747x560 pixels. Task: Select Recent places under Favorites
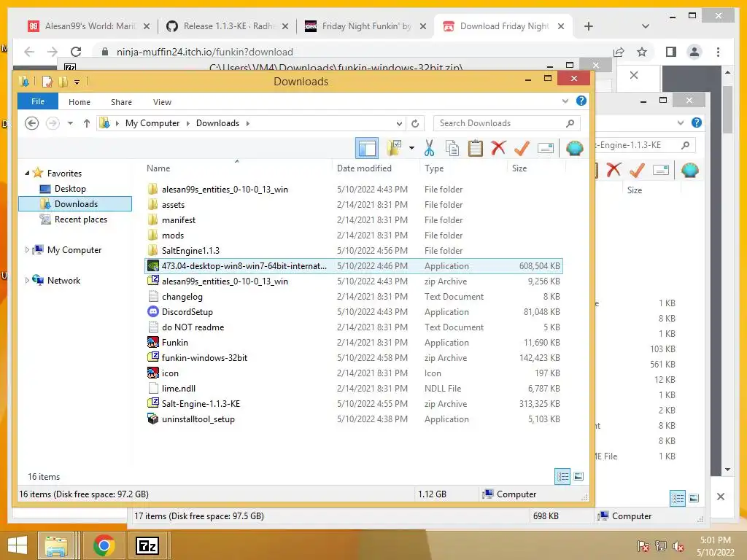80,219
